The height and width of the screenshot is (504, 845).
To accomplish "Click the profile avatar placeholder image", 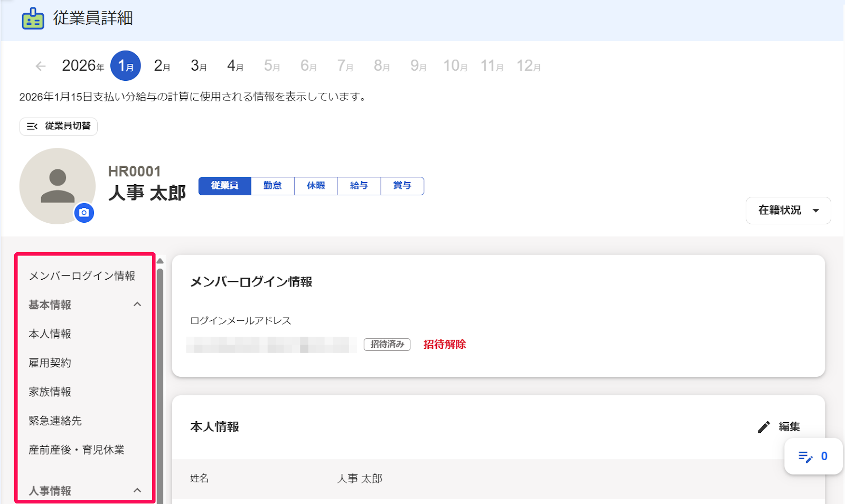I will (57, 186).
